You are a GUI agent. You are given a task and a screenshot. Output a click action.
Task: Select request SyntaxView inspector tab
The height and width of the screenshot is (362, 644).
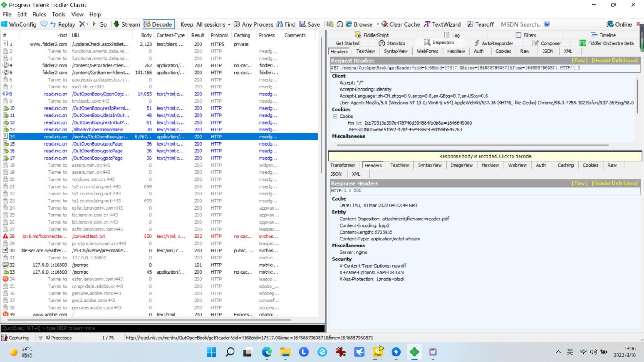396,51
